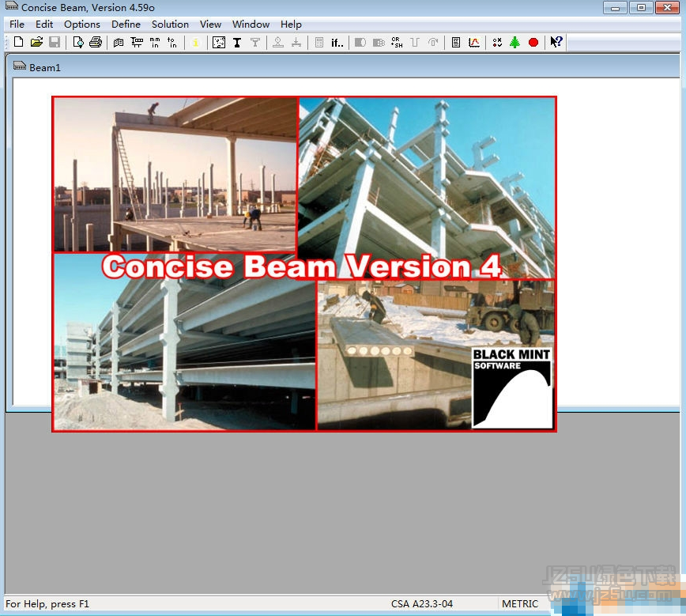Open the text report page icon
The image size is (686, 616).
click(x=456, y=43)
